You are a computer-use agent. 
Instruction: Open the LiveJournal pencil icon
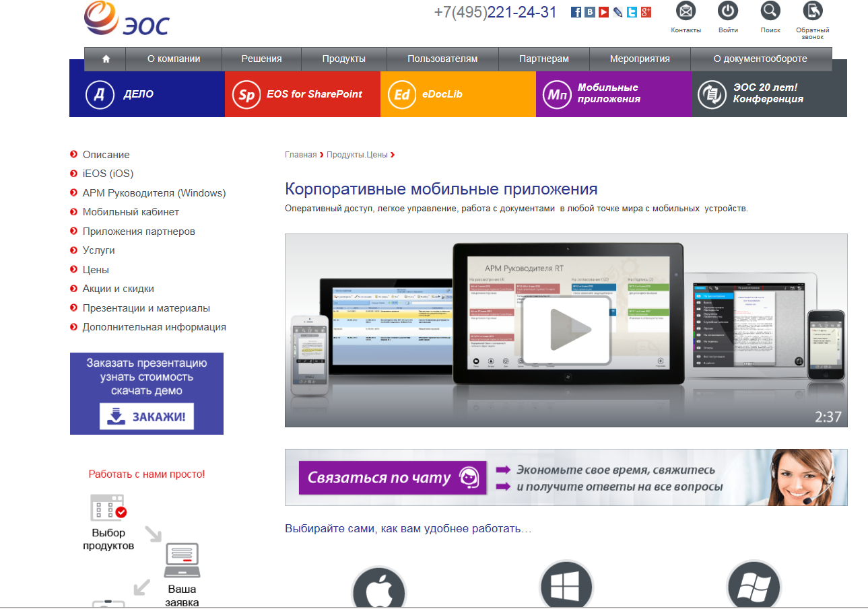click(618, 11)
